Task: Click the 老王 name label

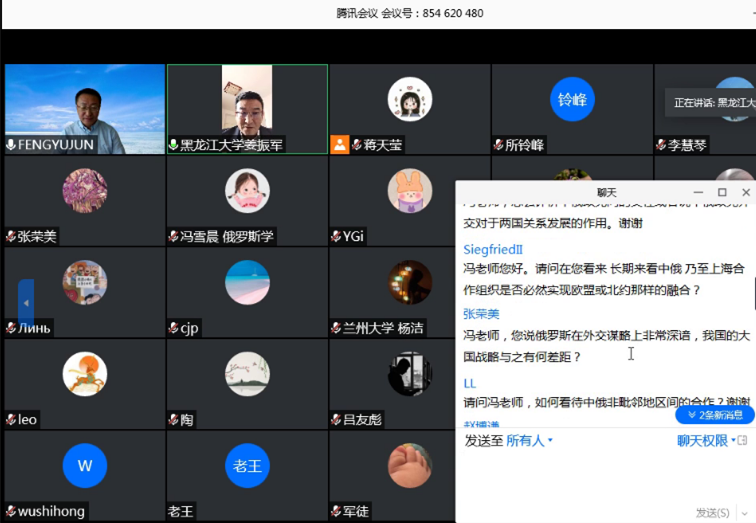Action: (x=180, y=511)
